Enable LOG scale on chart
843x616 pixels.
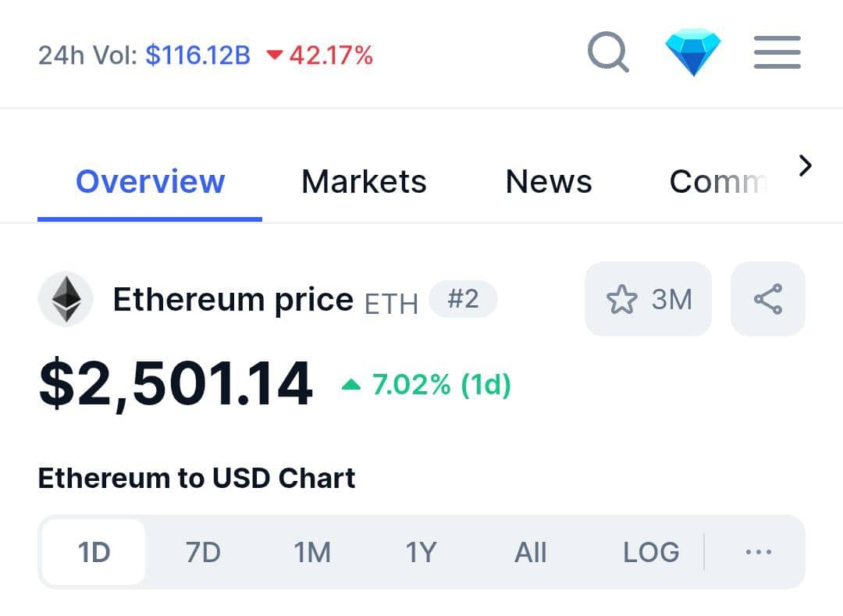coord(650,552)
